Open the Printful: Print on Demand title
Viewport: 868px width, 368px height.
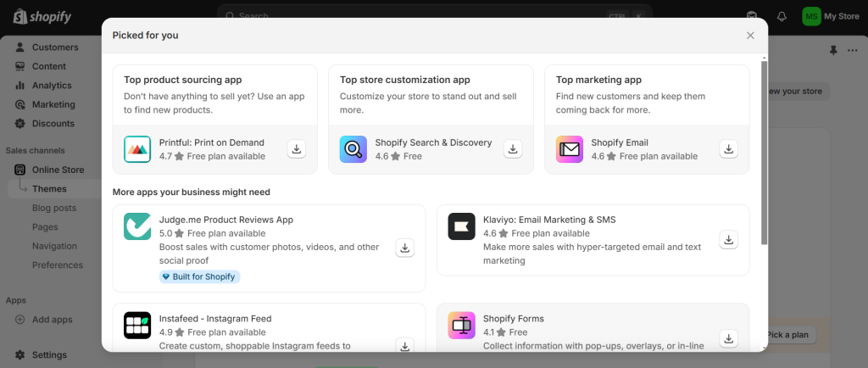[x=211, y=142]
